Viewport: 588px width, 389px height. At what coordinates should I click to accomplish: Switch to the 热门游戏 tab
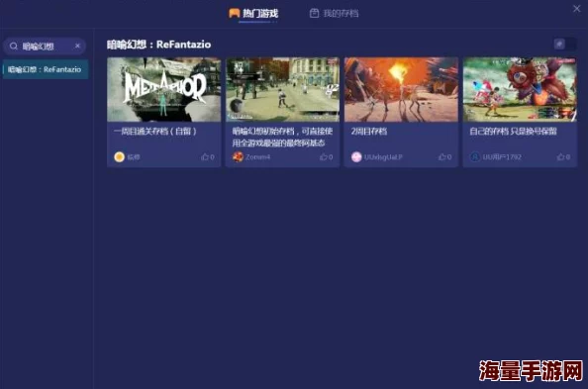pos(253,14)
